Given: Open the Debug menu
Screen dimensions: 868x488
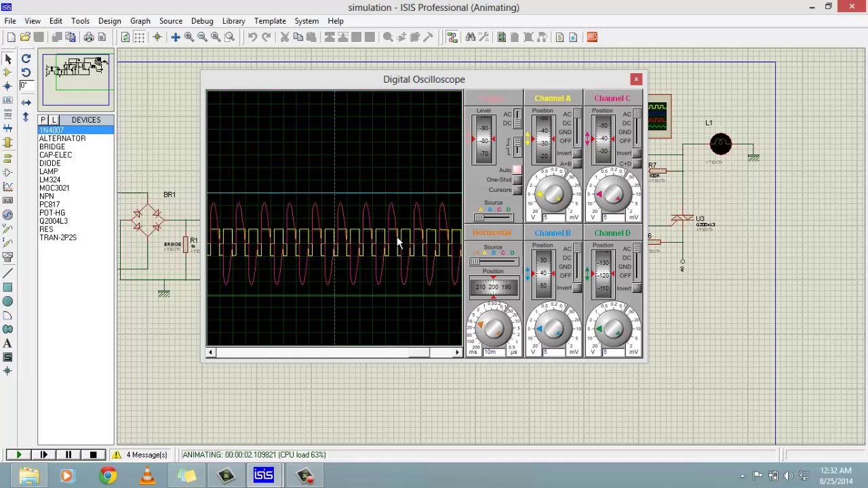Looking at the screenshot, I should tap(202, 21).
